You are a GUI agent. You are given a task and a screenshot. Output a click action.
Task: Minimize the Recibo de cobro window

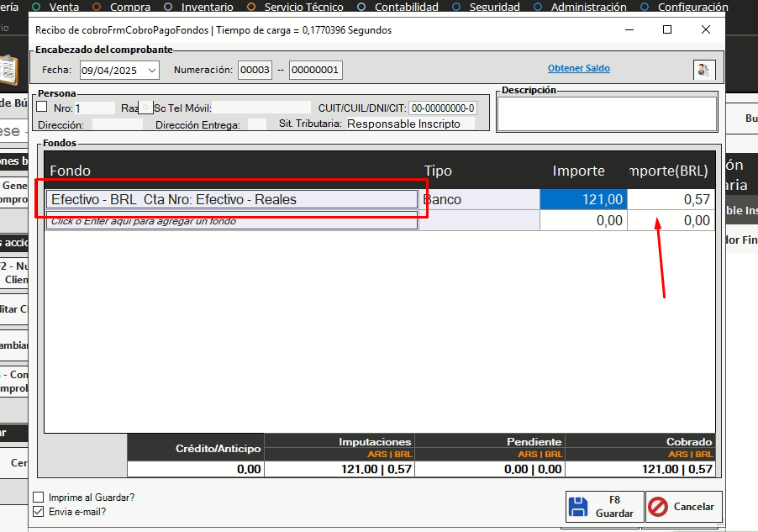[x=629, y=29]
